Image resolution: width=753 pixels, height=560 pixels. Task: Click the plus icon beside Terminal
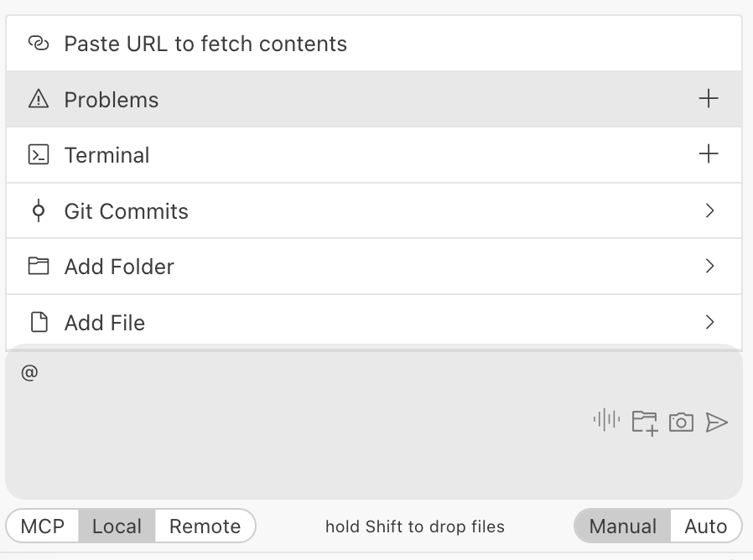tap(709, 154)
